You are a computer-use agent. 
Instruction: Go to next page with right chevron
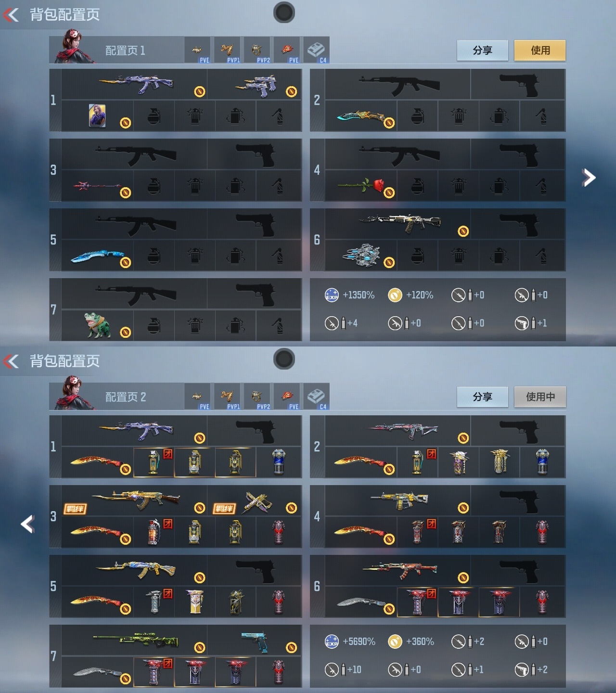click(589, 178)
